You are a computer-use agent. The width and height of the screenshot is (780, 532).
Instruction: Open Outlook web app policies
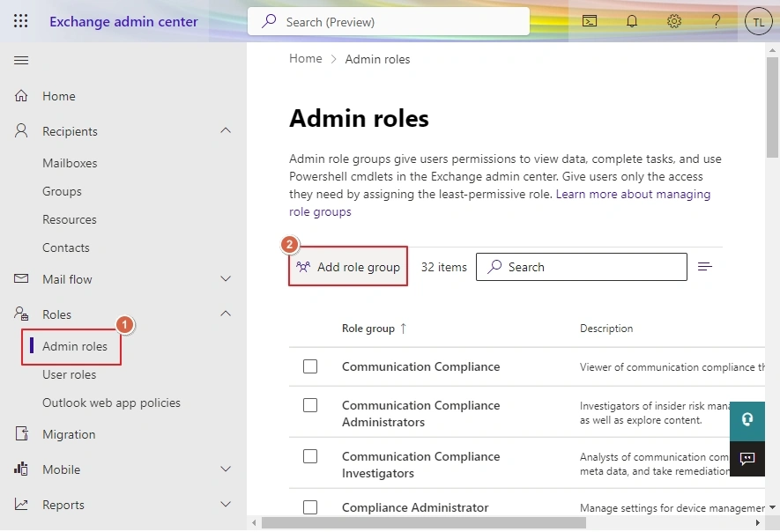[111, 403]
